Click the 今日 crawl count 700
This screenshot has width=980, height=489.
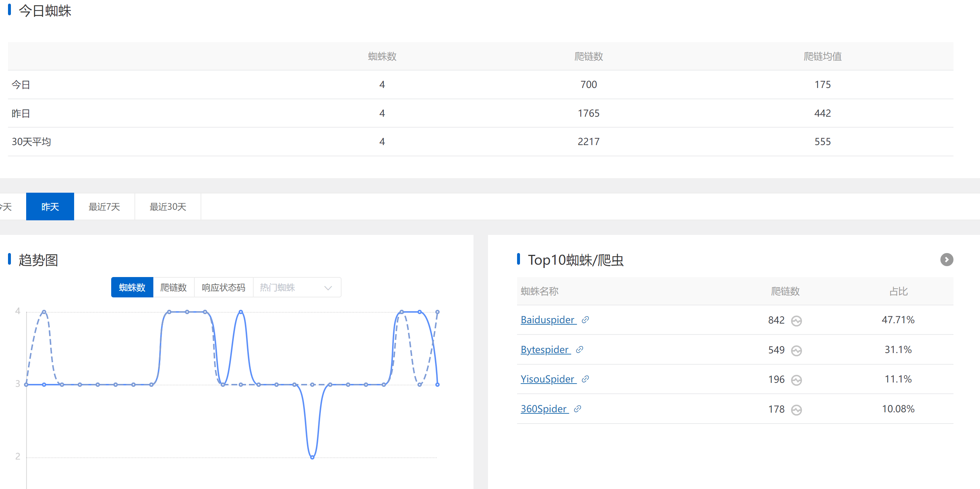589,84
